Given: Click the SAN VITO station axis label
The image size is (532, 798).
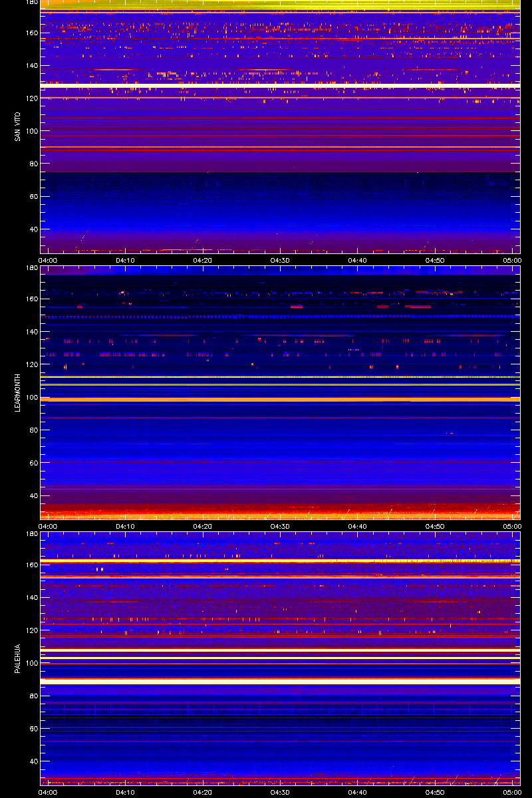Looking at the screenshot, I should (x=17, y=126).
